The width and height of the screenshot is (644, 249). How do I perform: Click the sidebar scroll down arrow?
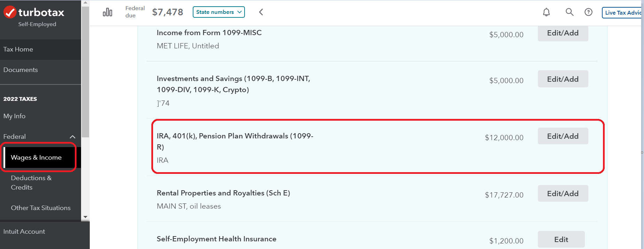point(85,217)
